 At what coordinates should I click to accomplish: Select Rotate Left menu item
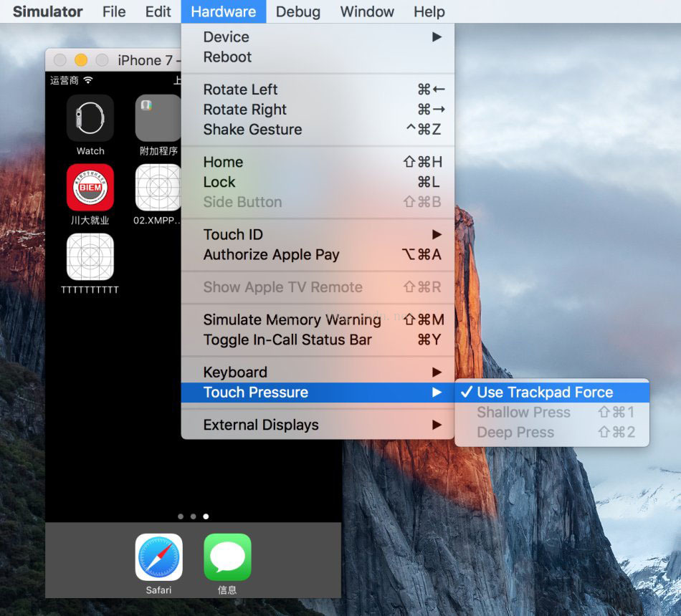pyautogui.click(x=318, y=90)
